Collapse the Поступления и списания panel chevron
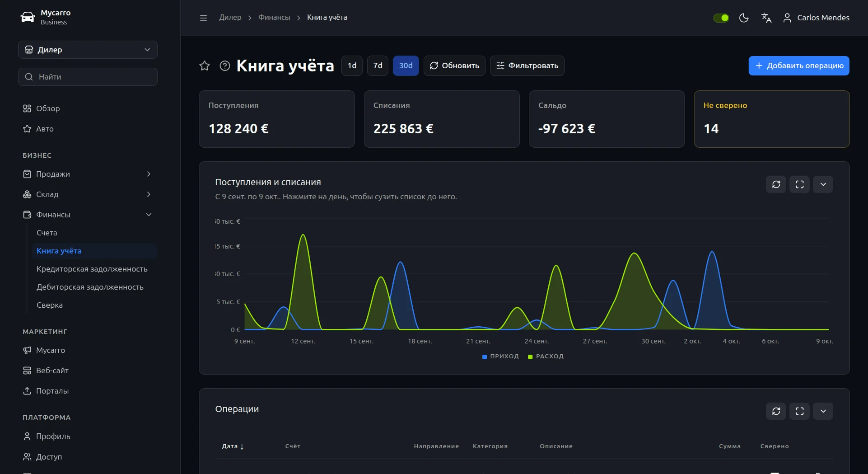 click(x=823, y=184)
